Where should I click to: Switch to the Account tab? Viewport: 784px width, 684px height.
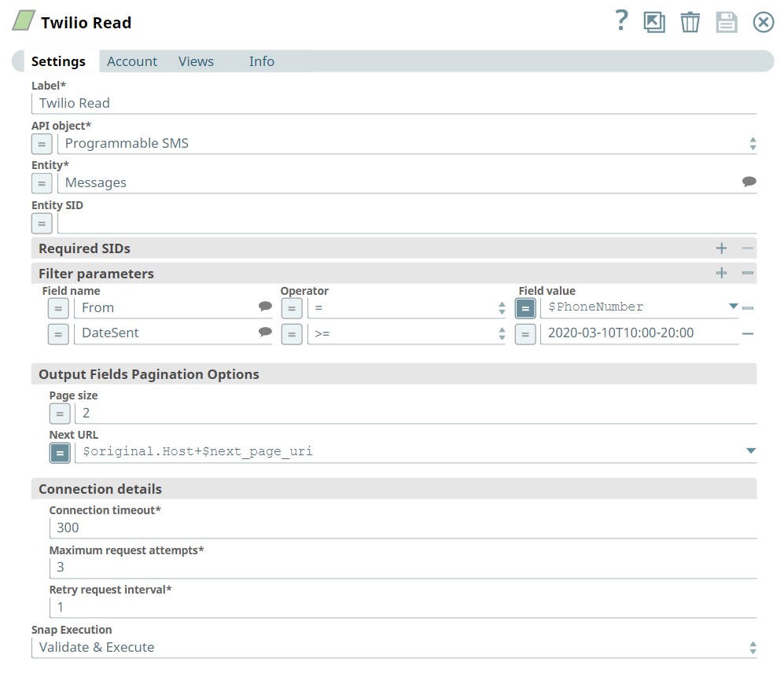click(132, 61)
